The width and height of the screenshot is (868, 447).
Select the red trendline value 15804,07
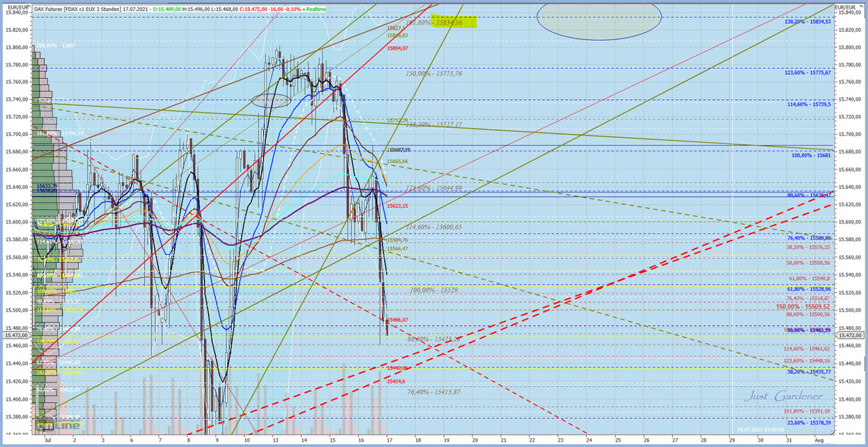(398, 49)
